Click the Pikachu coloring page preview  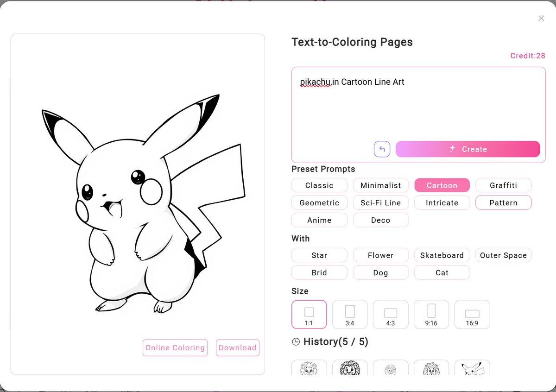click(x=138, y=204)
